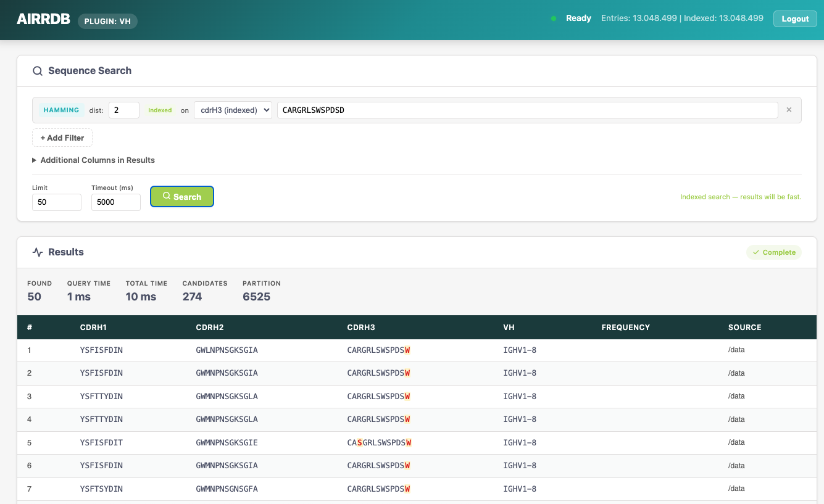
Task: Click the query input containing CARGRLSWSPDSD
Action: click(528, 109)
